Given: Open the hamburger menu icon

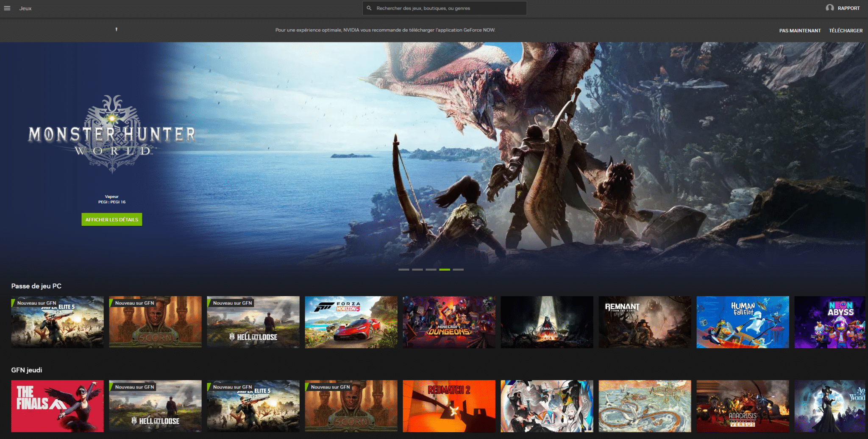Looking at the screenshot, I should pyautogui.click(x=7, y=8).
